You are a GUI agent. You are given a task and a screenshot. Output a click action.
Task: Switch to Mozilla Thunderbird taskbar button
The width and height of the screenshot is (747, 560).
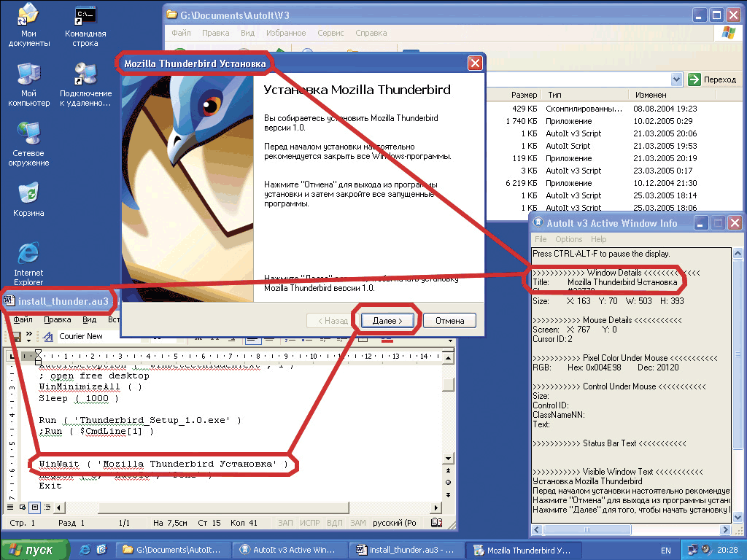[523, 550]
